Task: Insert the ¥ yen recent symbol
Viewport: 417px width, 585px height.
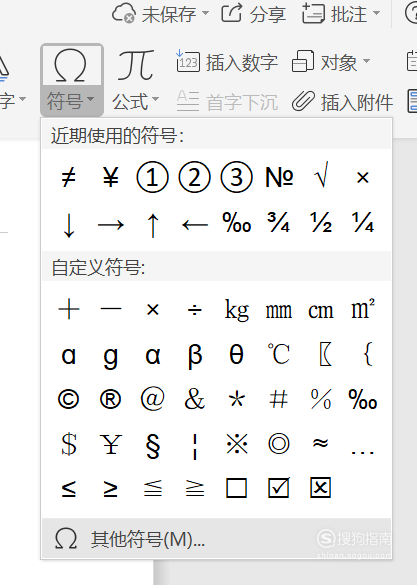Action: coord(111,177)
